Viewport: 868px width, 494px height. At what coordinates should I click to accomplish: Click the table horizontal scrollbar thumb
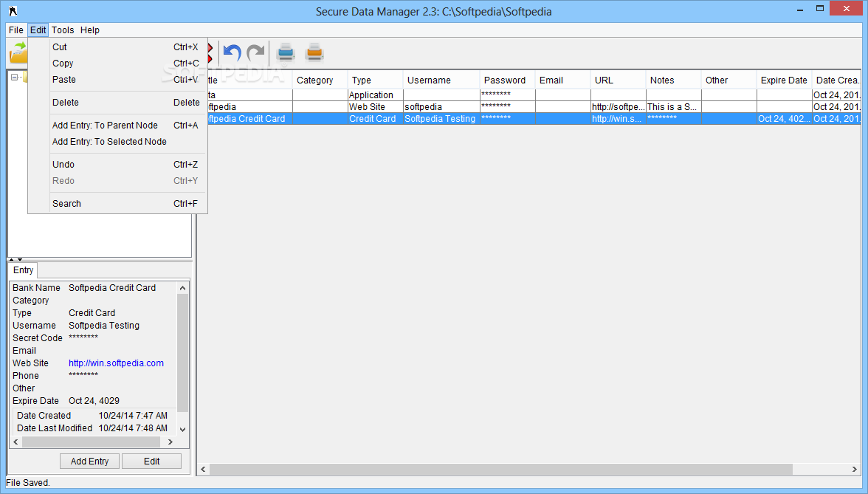pos(501,469)
